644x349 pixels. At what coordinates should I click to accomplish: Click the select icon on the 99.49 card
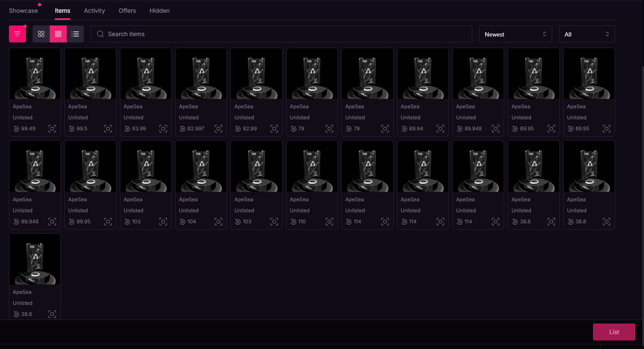point(52,129)
